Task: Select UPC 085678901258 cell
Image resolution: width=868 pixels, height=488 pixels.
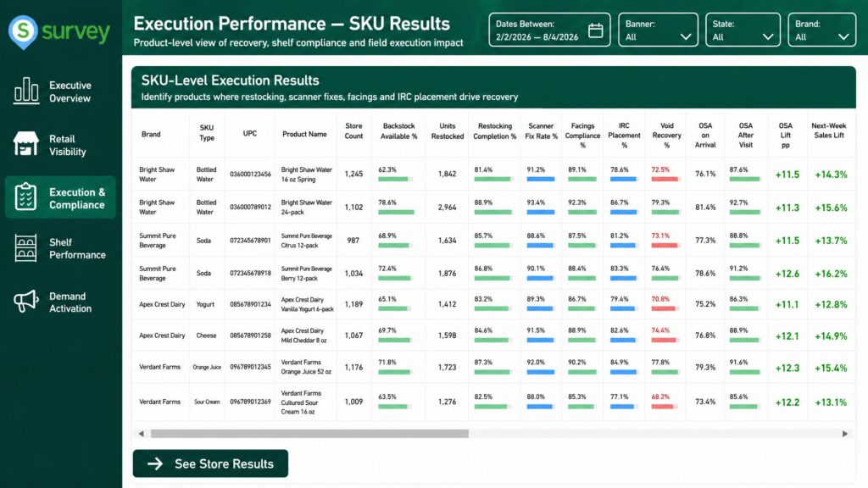Action: pos(250,335)
